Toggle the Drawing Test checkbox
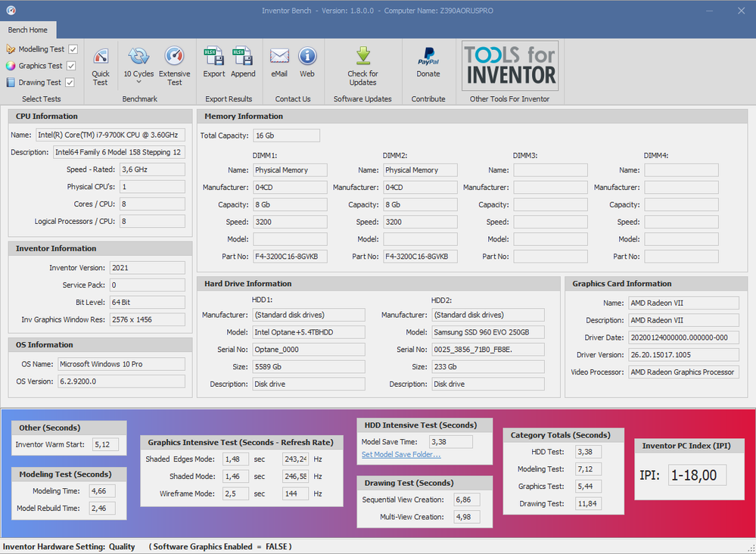The height and width of the screenshot is (554, 756). [x=70, y=82]
